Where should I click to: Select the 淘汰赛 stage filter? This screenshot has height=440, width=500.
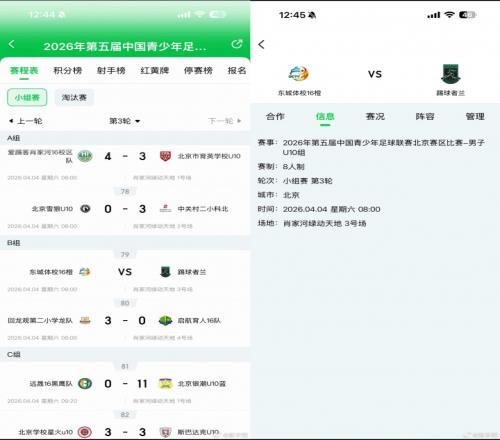click(x=74, y=97)
